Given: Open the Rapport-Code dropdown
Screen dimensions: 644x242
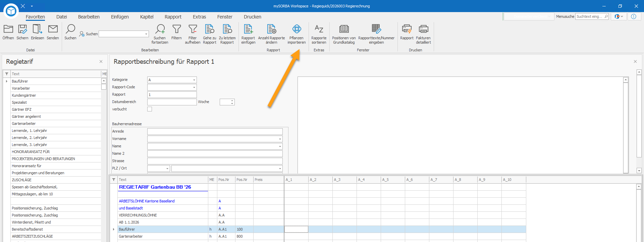Looking at the screenshot, I should [194, 87].
